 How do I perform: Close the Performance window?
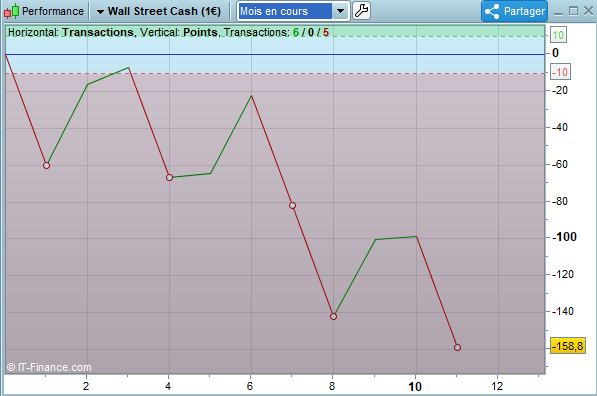point(588,11)
